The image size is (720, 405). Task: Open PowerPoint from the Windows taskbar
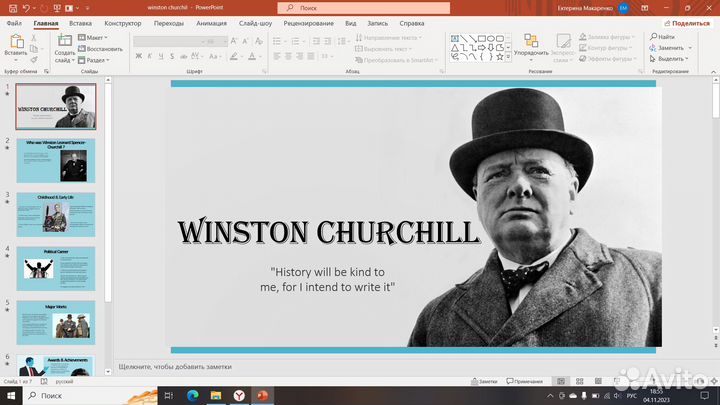[262, 396]
